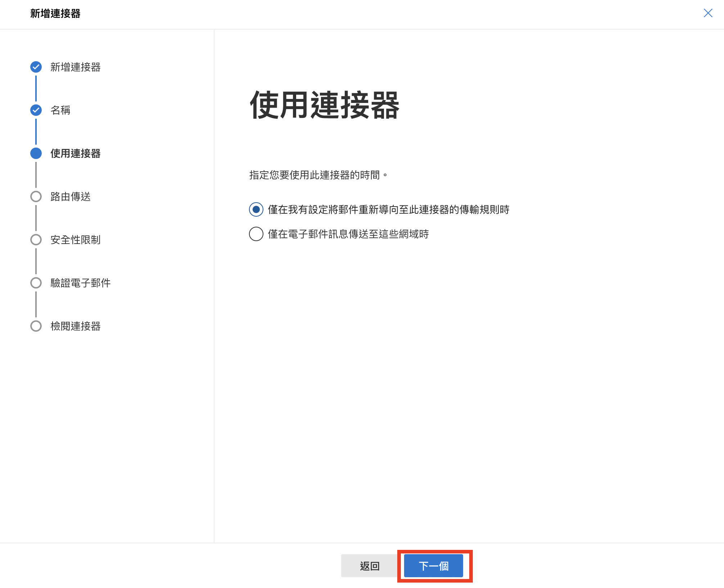Click the blue 下一個 next button

434,566
